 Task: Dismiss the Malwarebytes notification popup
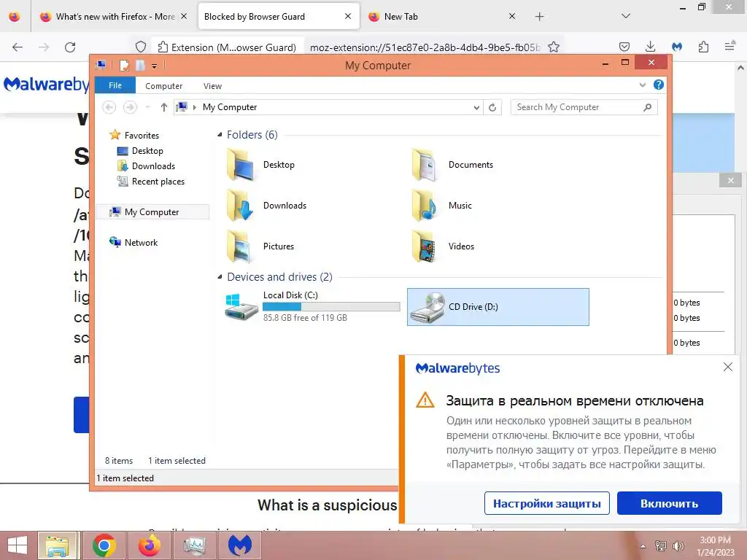tap(727, 367)
